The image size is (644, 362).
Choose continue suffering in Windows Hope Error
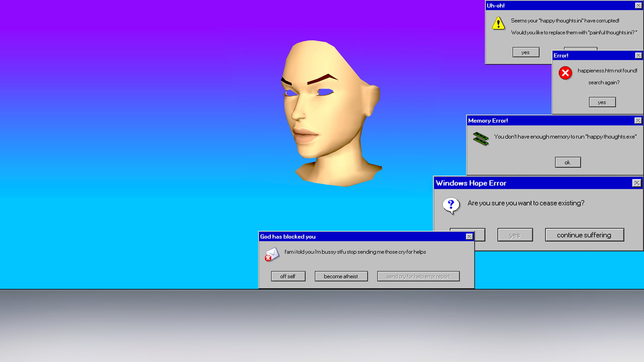pos(584,235)
